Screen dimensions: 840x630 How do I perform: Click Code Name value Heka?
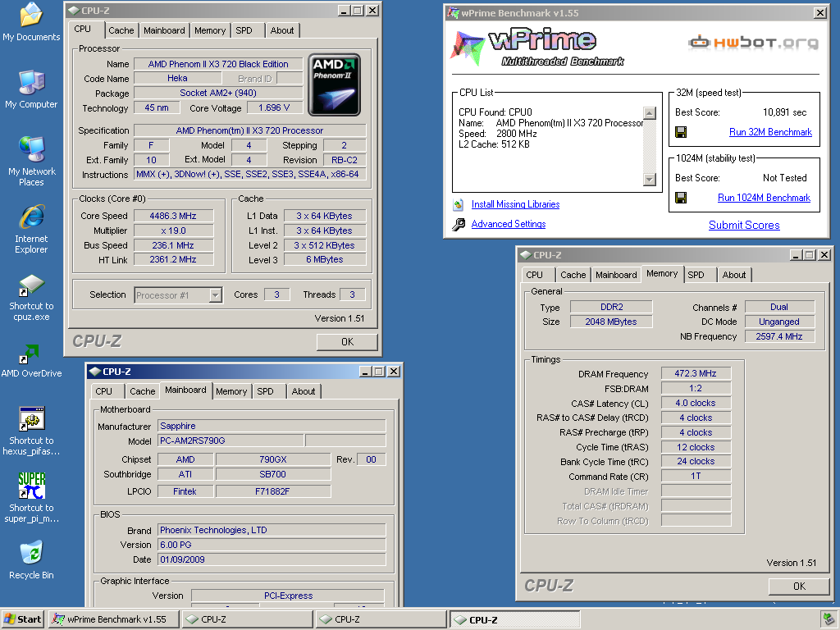(177, 78)
